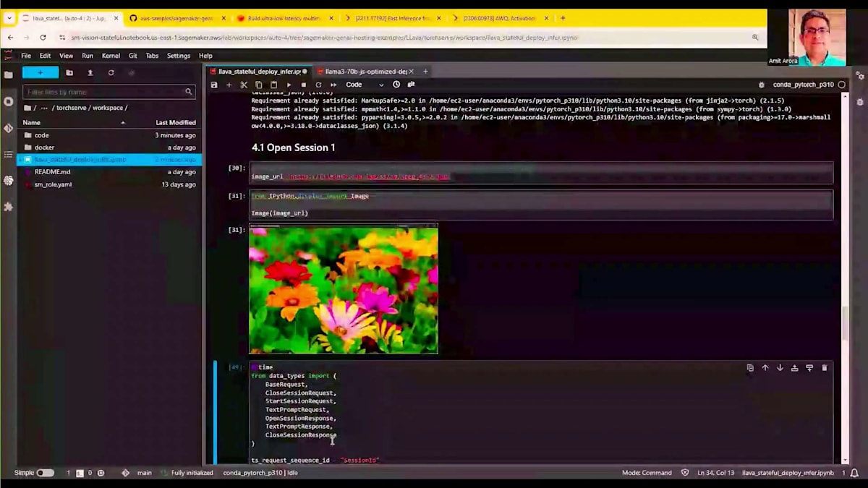Click the flowers output image
The image size is (868, 488).
pyautogui.click(x=344, y=289)
